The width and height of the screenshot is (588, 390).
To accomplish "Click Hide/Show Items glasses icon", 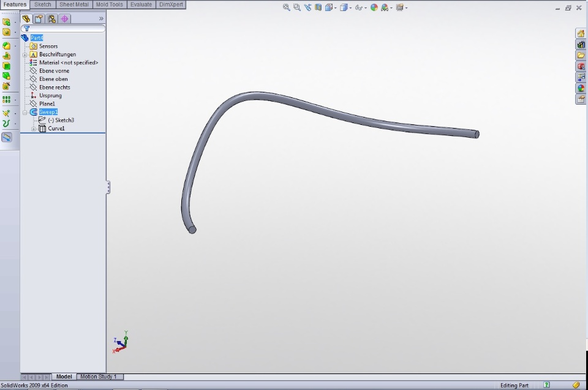I will 358,7.
